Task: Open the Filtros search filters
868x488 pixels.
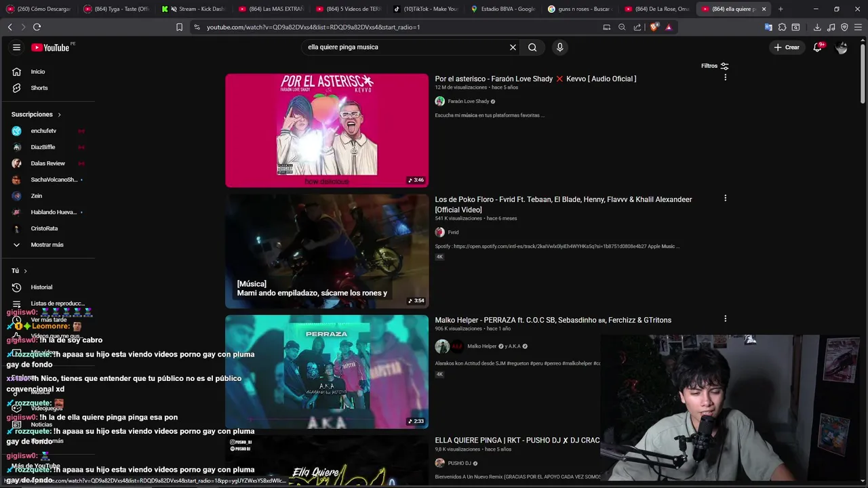Action: click(715, 66)
